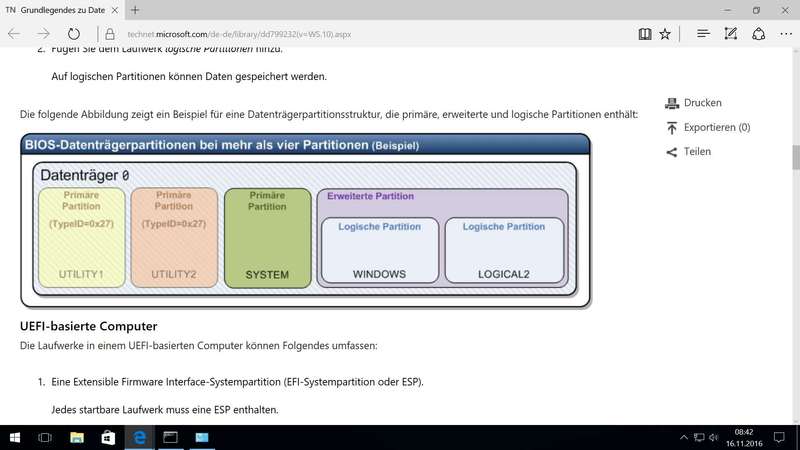Click the Erweiterte Partition label
Screen dimensions: 800x450
pos(370,196)
